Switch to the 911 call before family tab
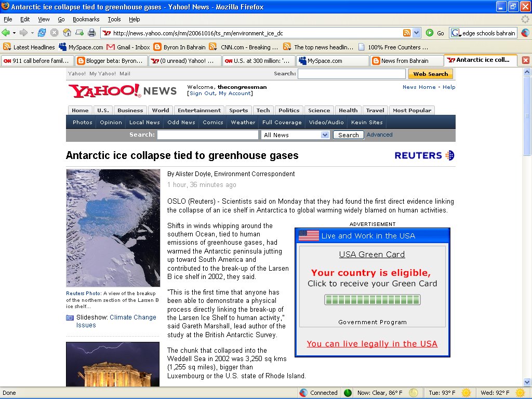 point(37,61)
